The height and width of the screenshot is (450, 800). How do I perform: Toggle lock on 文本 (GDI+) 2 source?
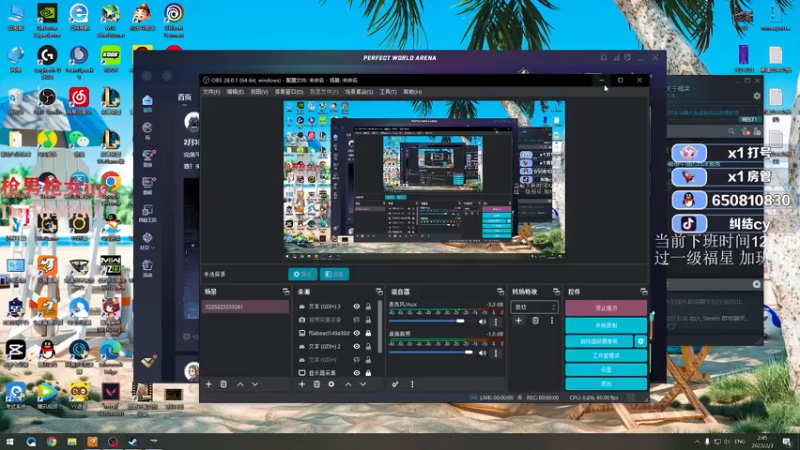click(x=368, y=346)
